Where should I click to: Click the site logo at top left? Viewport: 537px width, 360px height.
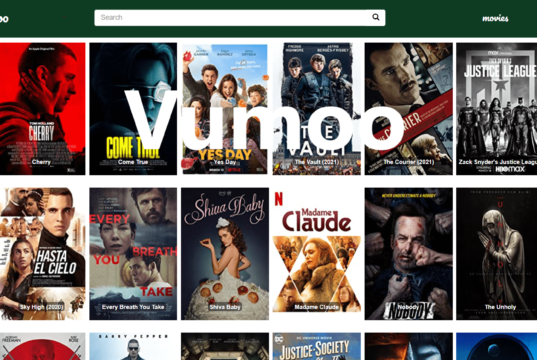pos(4,18)
